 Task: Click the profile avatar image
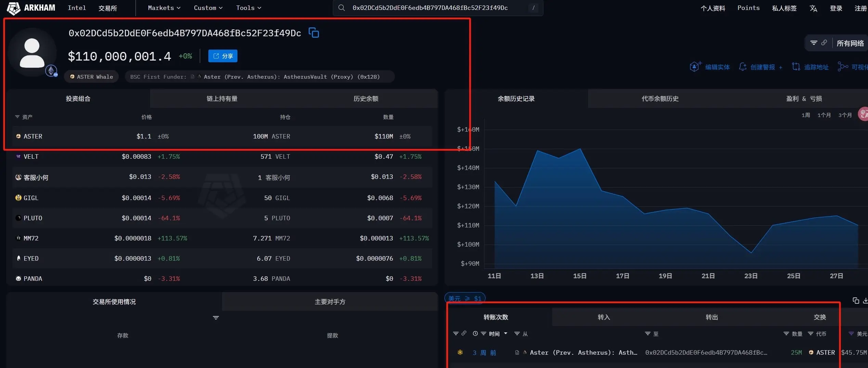[32, 52]
